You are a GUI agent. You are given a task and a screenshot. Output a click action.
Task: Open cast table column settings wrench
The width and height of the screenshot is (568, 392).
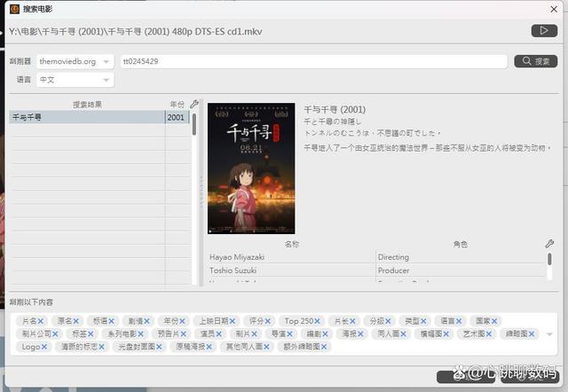pyautogui.click(x=549, y=244)
